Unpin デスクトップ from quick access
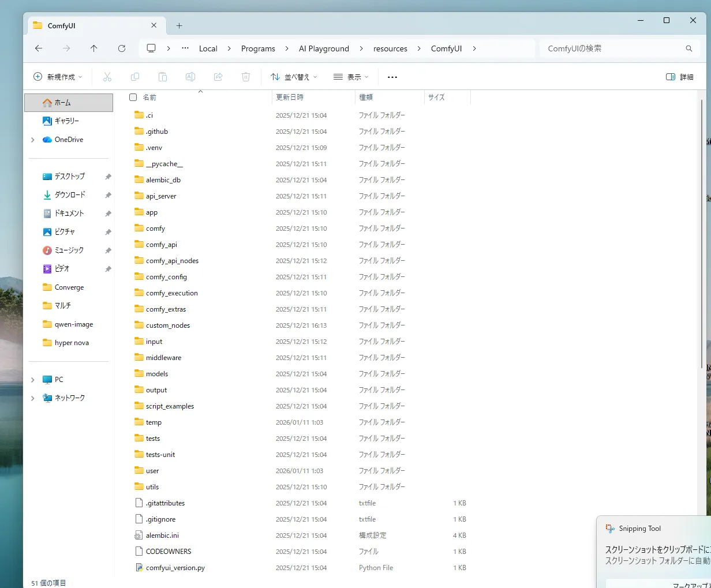Image resolution: width=711 pixels, height=588 pixels. click(x=108, y=177)
